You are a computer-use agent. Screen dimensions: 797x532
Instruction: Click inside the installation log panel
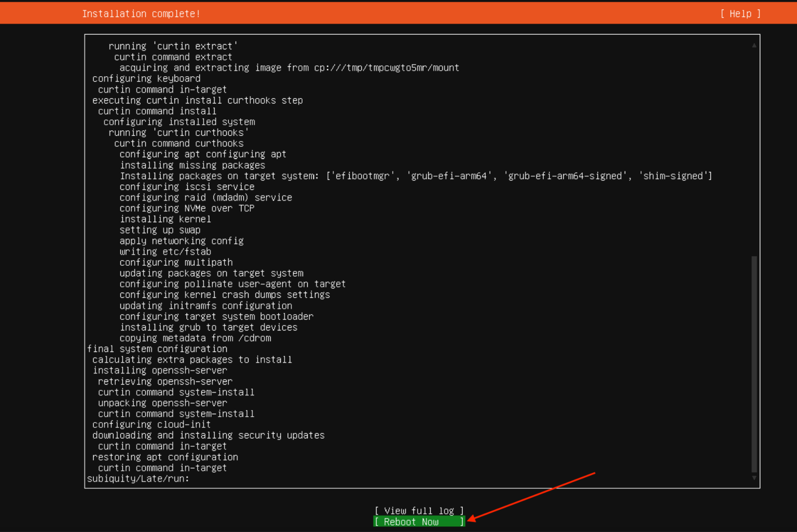point(421,260)
